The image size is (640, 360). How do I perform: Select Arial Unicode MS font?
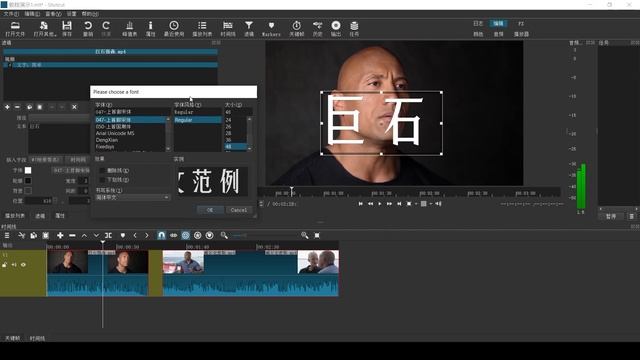coord(115,133)
